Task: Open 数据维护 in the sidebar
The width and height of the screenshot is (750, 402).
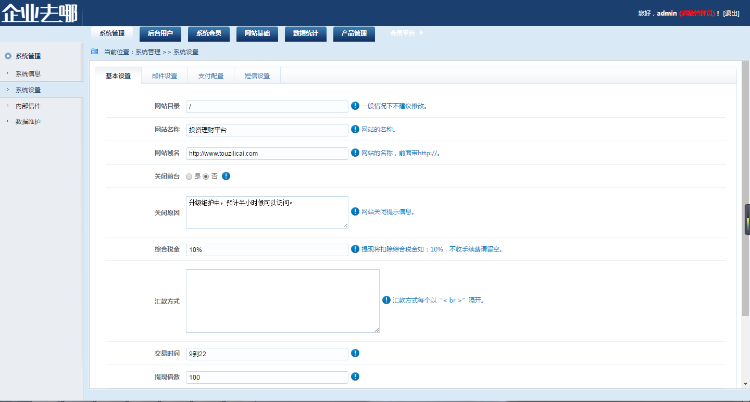Action: coord(28,122)
